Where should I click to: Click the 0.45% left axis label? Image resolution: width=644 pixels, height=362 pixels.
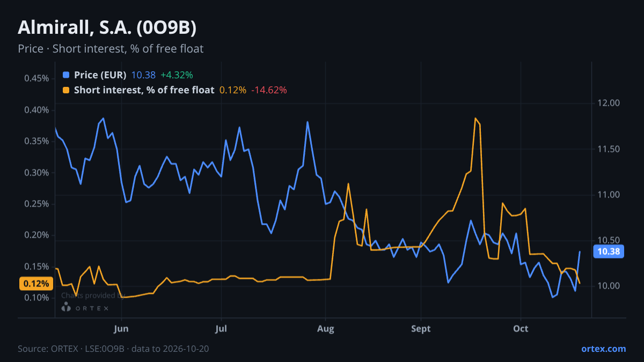(36, 79)
